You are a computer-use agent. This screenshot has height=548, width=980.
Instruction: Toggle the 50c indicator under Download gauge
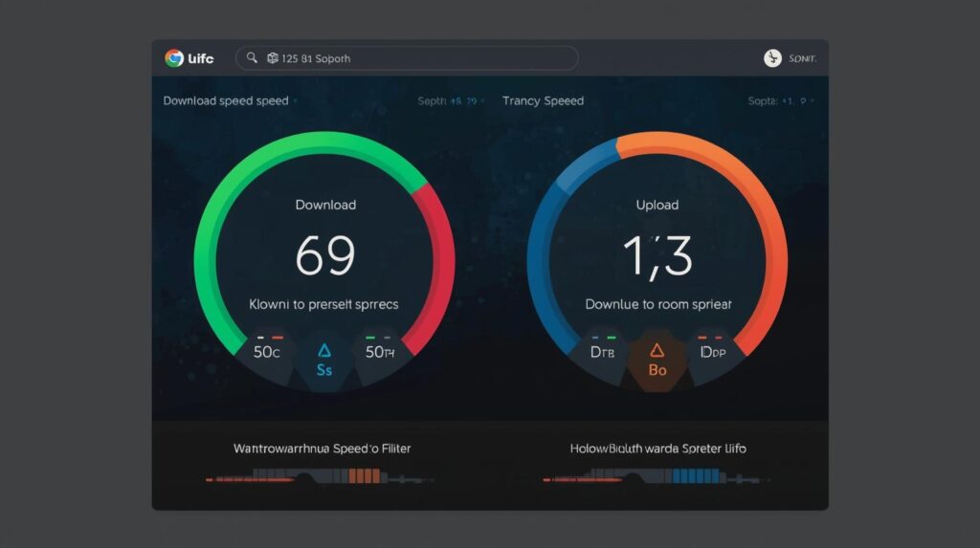pyautogui.click(x=267, y=351)
